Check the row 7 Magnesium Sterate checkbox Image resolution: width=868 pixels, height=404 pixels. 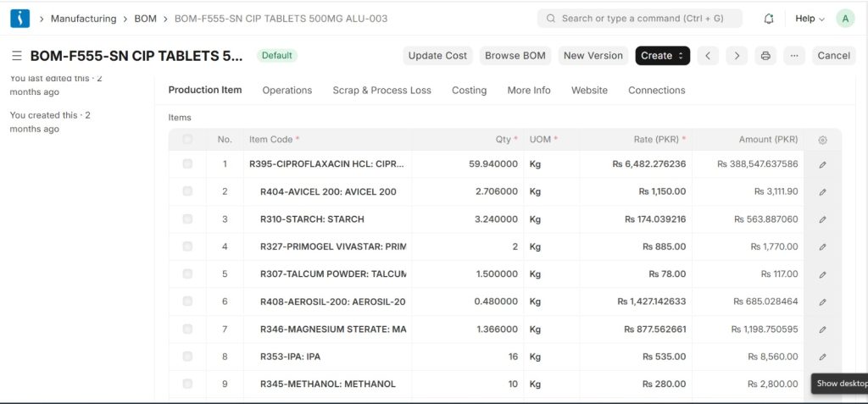coord(187,329)
